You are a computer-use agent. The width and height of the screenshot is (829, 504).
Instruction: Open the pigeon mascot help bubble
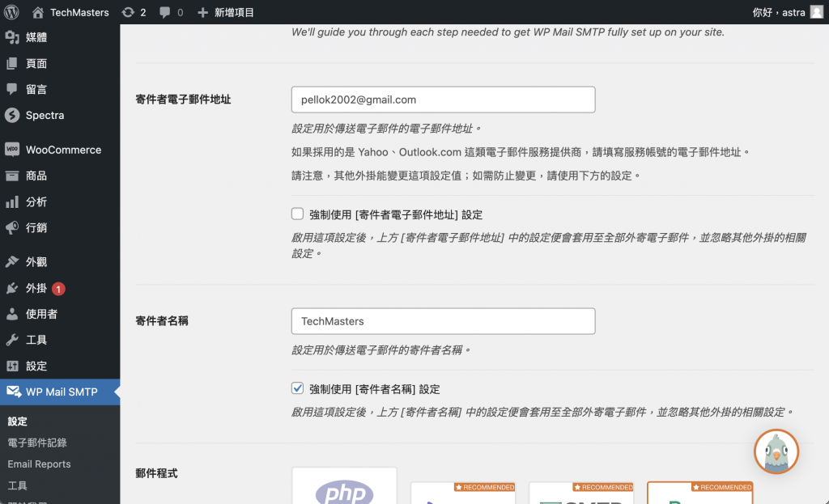click(x=776, y=451)
